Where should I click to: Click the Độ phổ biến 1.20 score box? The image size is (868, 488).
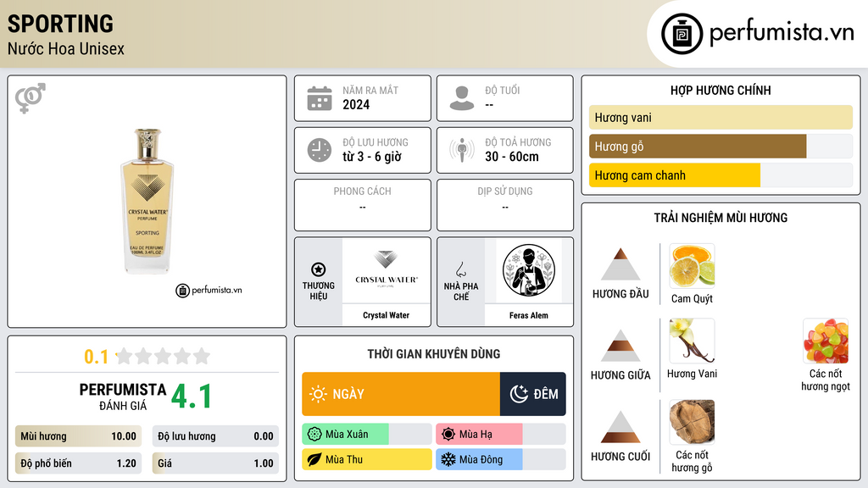[78, 463]
